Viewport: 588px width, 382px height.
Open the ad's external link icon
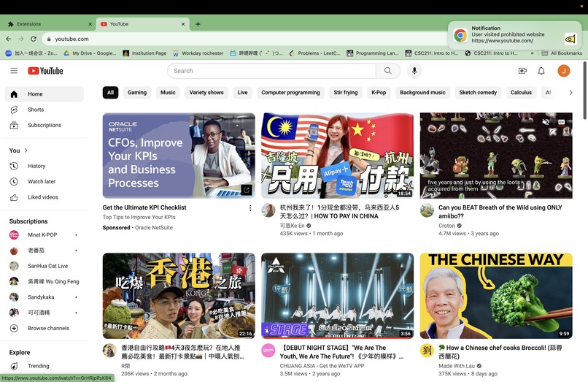tap(247, 190)
